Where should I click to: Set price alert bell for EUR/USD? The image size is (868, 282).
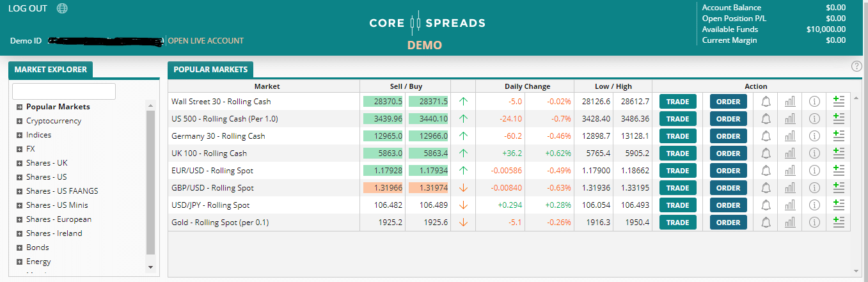point(766,170)
